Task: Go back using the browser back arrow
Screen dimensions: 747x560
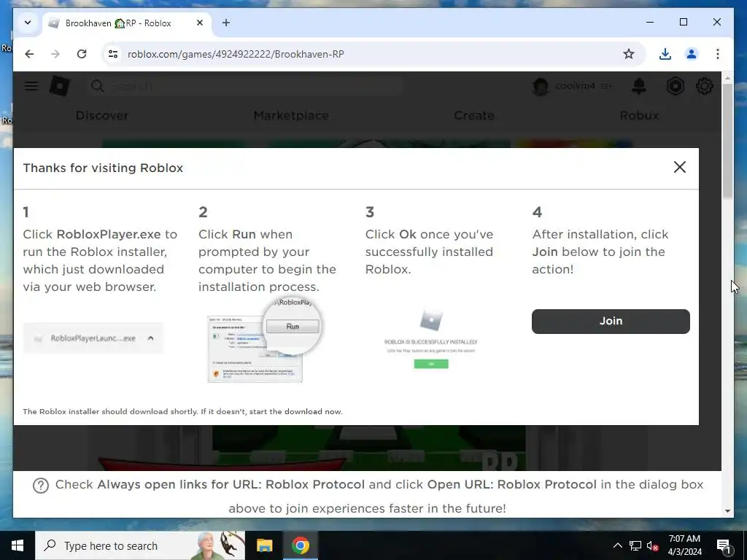Action: 29,54
